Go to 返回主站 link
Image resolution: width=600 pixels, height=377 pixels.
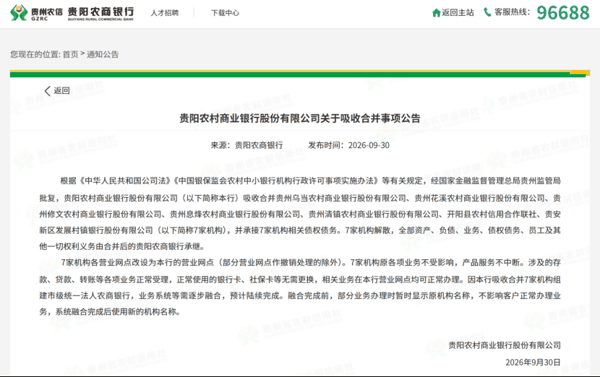[458, 13]
